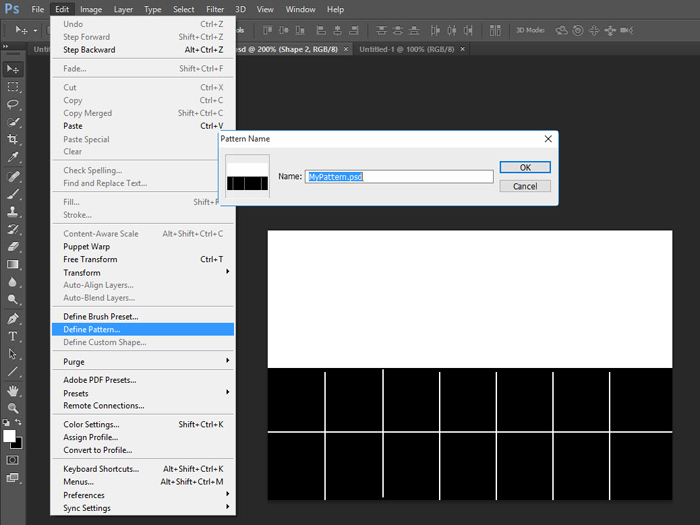Open the foreground color swatch
700x525 pixels.
point(10,436)
